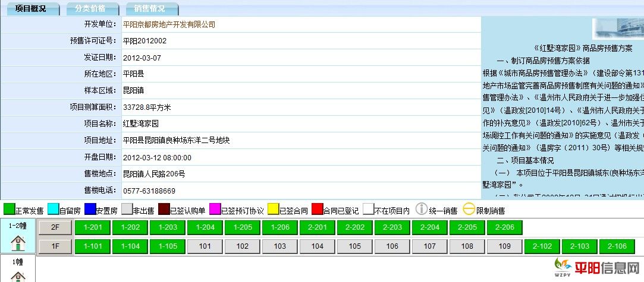
Task: Open unit 1-105
Action: (168, 246)
